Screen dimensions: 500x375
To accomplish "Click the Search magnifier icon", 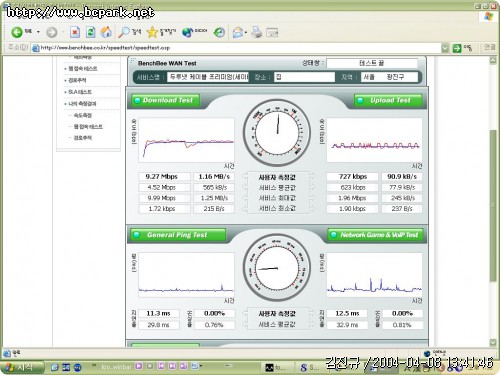I will pyautogui.click(x=124, y=32).
